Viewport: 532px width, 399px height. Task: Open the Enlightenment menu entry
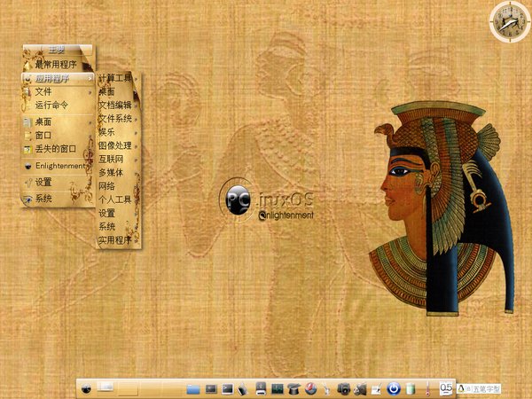(58, 166)
